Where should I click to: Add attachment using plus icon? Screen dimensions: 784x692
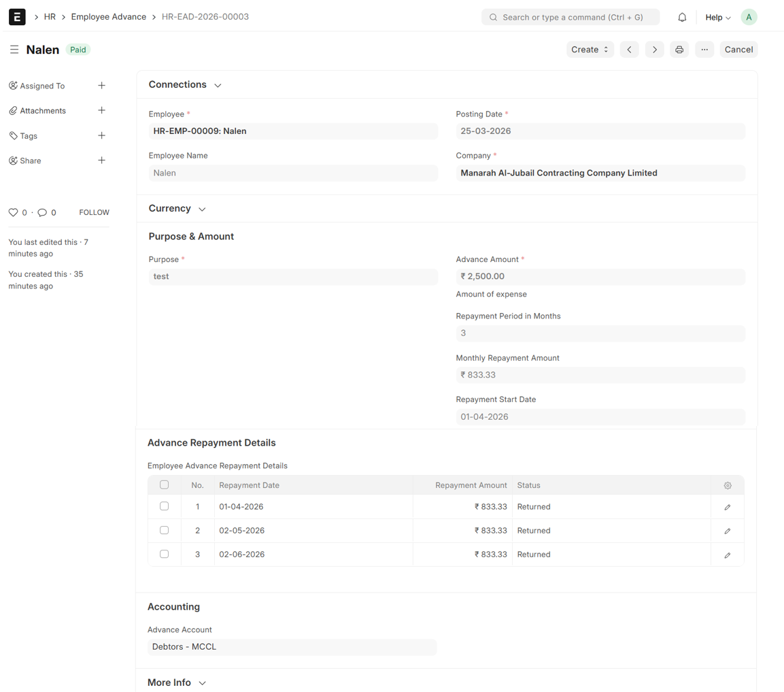101,110
